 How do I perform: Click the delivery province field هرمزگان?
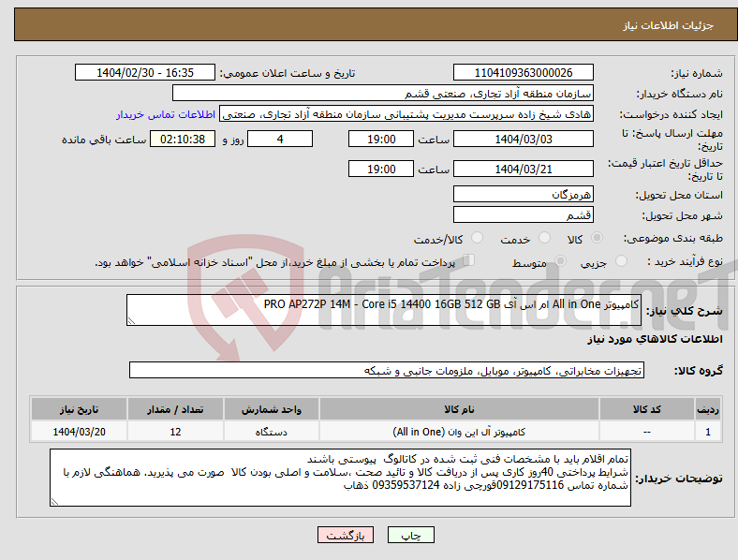click(x=523, y=194)
